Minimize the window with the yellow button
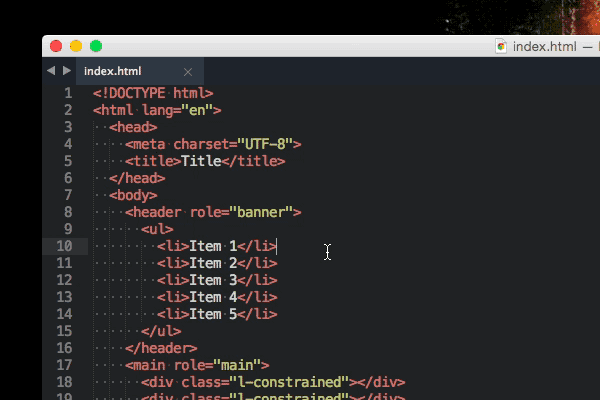This screenshot has height=400, width=600. click(x=76, y=46)
